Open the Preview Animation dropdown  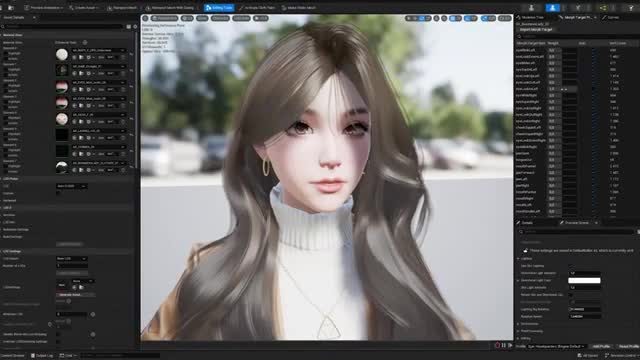click(x=44, y=8)
